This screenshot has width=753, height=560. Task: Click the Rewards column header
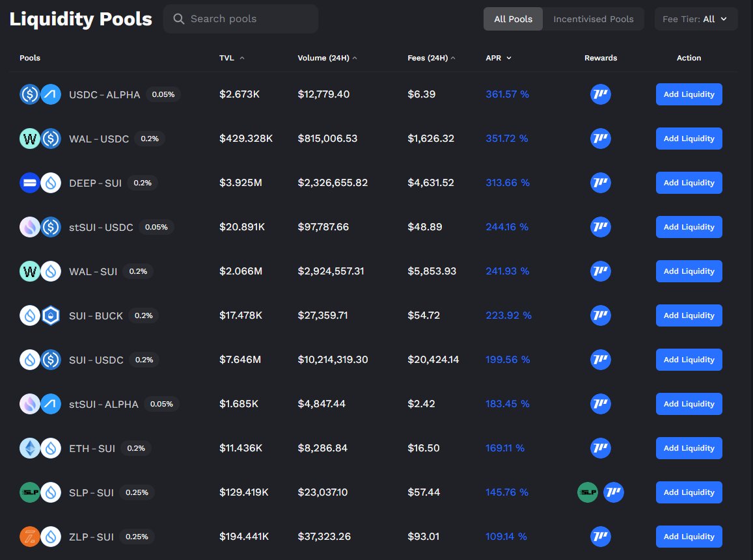(600, 58)
